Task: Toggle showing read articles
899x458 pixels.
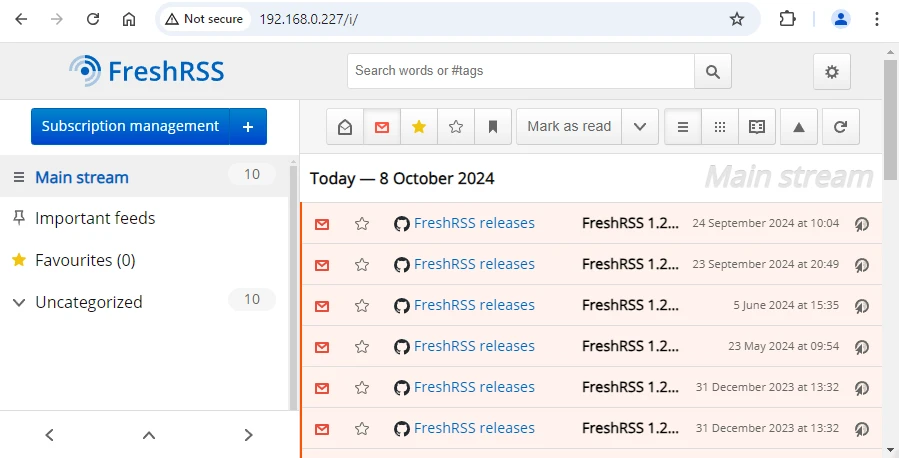Action: point(345,127)
